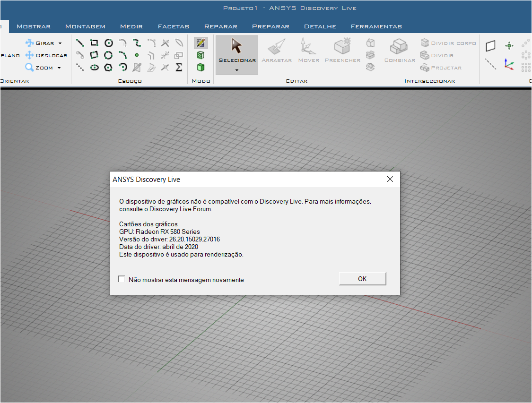Activate the Deslocar pan tool

[x=46, y=55]
